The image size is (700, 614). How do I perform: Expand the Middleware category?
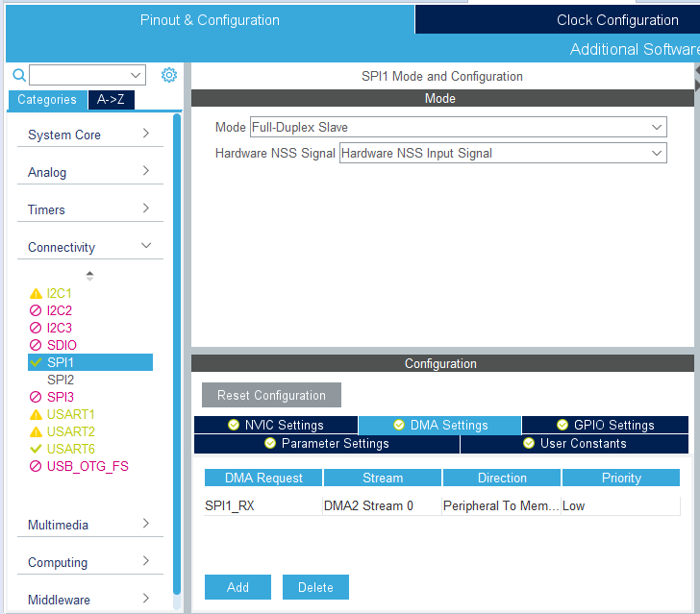(89, 600)
